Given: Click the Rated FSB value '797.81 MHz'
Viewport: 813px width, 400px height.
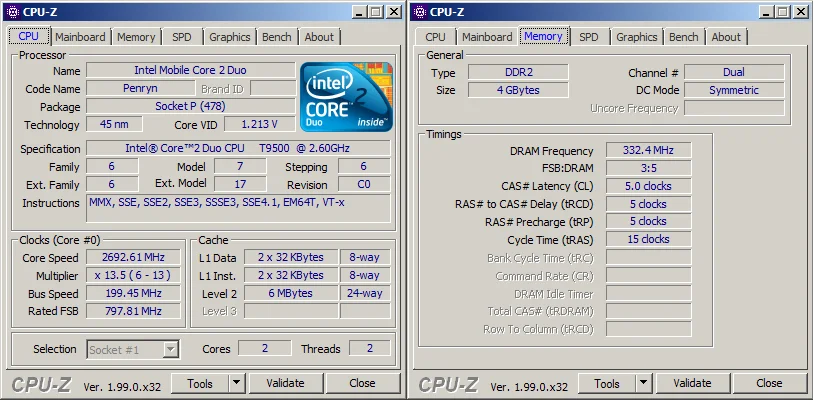Looking at the screenshot, I should click(x=133, y=311).
